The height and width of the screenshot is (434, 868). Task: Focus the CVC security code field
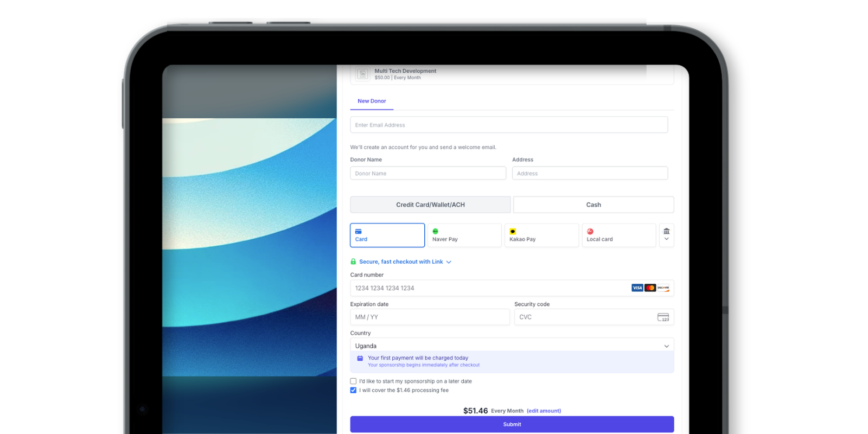pos(594,317)
